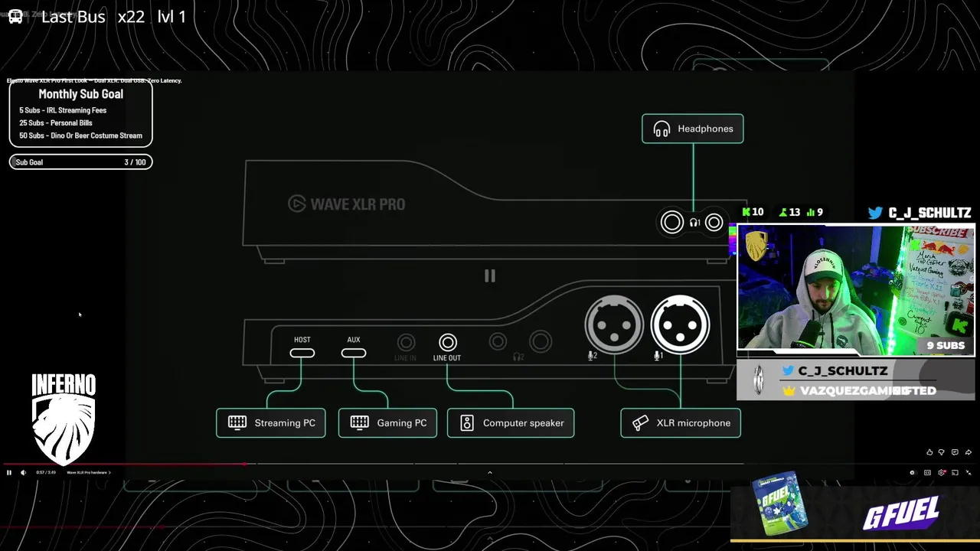The image size is (980, 551).
Task: Toggle the autoplay switch in the player
Action: pyautogui.click(x=913, y=473)
